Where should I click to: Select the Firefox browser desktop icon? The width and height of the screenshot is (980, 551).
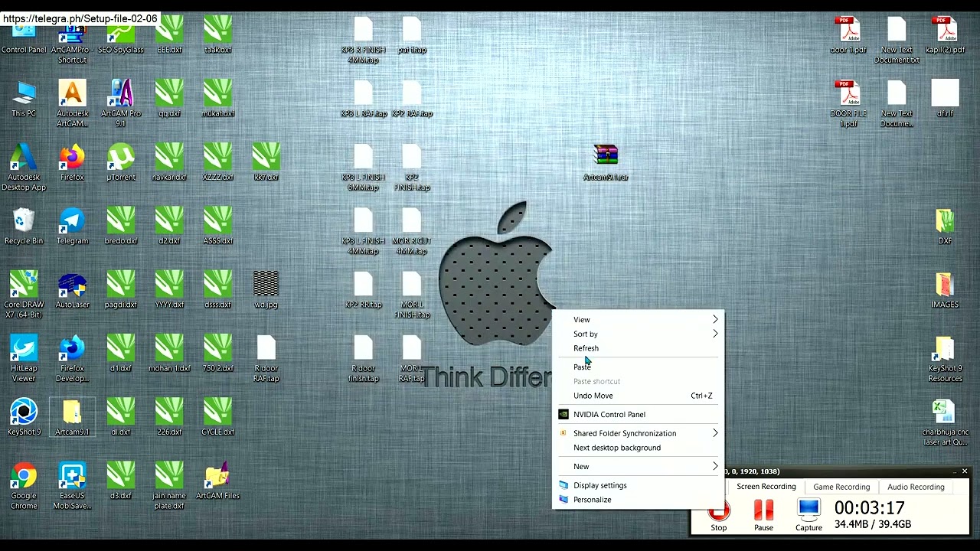(72, 163)
